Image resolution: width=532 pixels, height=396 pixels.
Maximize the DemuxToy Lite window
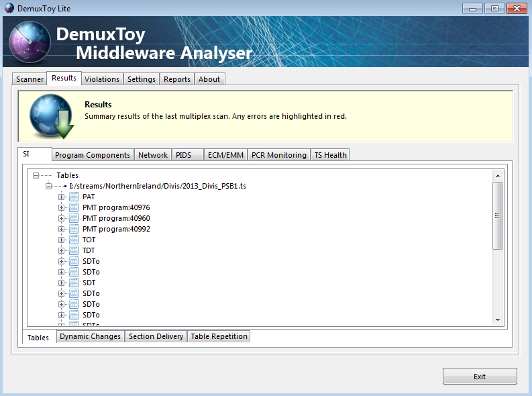(x=494, y=9)
